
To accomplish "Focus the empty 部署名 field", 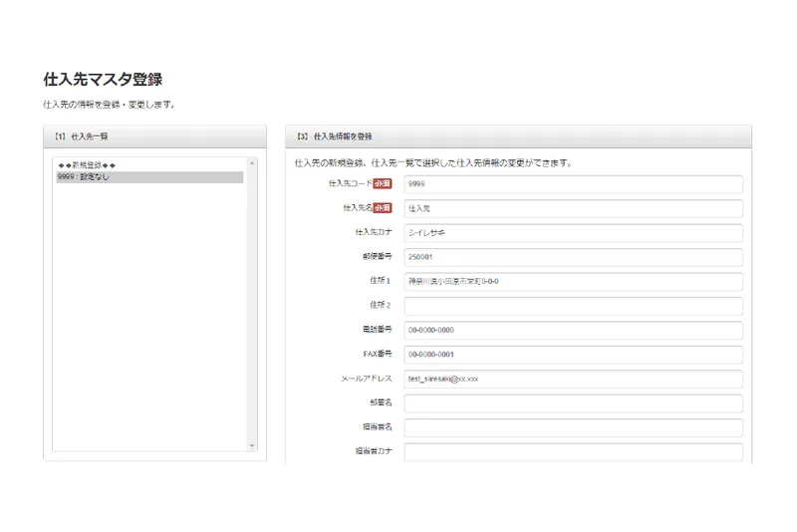I will 574,403.
